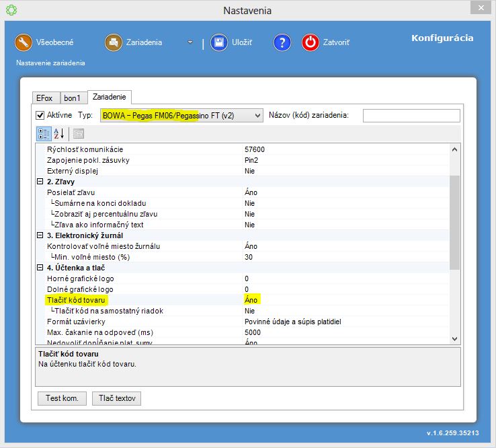Image resolution: width=496 pixels, height=448 pixels.
Task: Expand the Zariadenia toolbar dropdown arrow
Action: pos(190,42)
